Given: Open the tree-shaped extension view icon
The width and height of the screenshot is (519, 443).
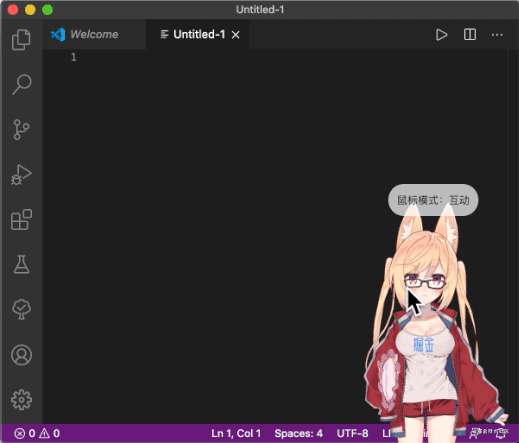Looking at the screenshot, I should point(22,309).
